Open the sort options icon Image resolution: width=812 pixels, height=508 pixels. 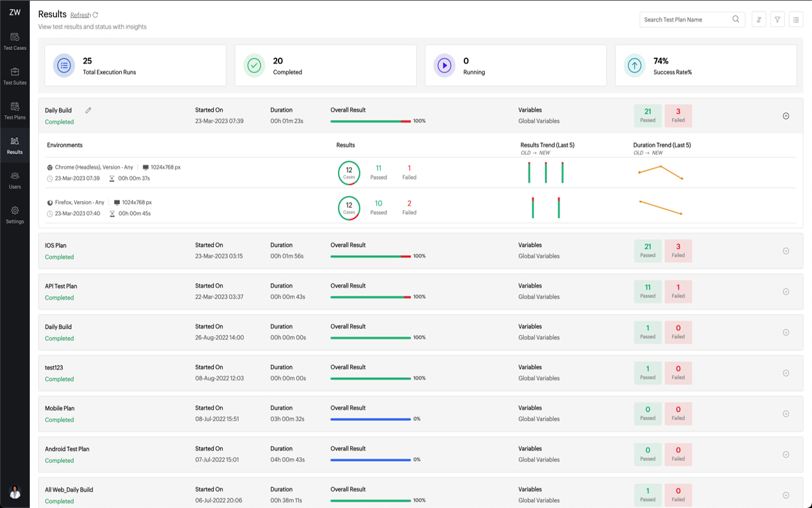point(759,19)
